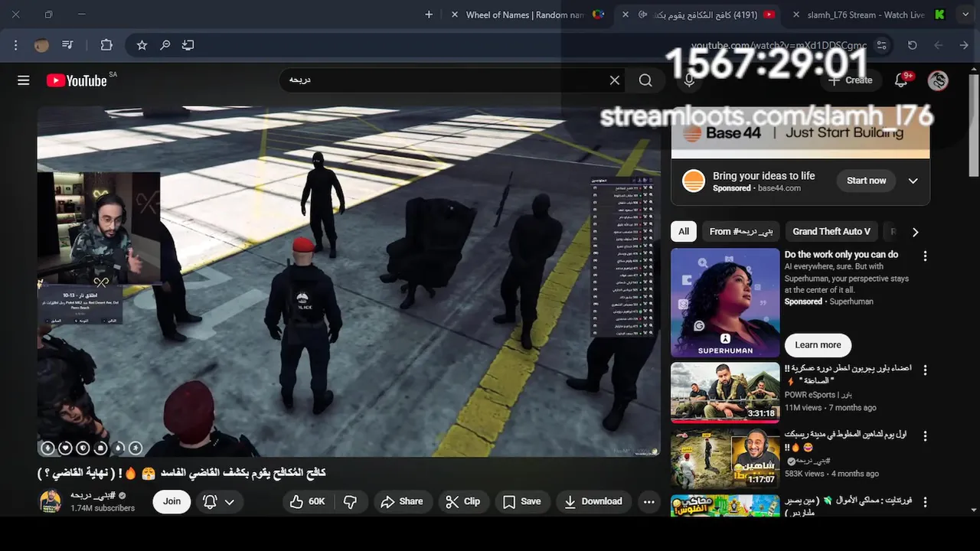This screenshot has width=980, height=551.
Task: Select the Grand Theft Auto V chip
Action: pos(831,231)
